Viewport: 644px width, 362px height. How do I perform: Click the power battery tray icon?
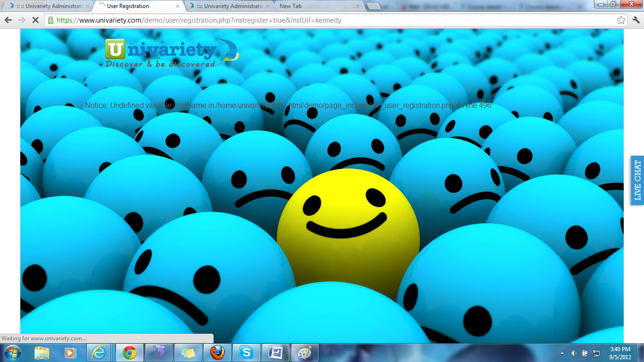point(585,353)
